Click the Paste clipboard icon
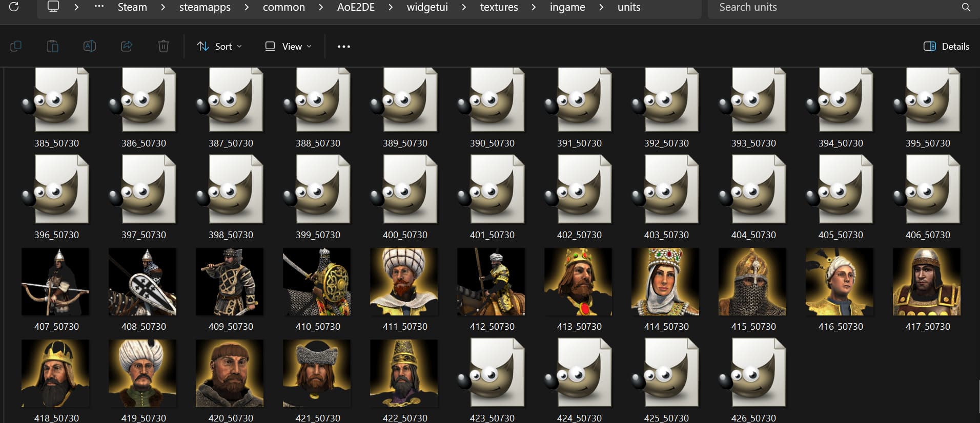This screenshot has width=980, height=423. click(52, 46)
